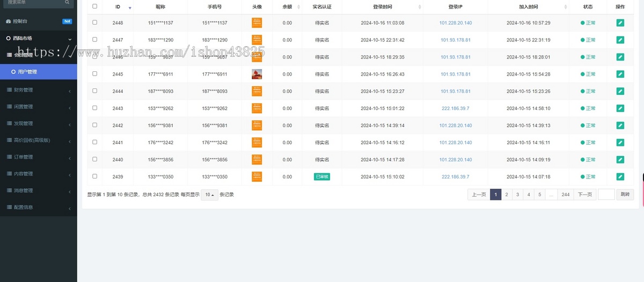Edit user 2444 via green pencil icon
This screenshot has width=644, height=282.
click(x=620, y=91)
